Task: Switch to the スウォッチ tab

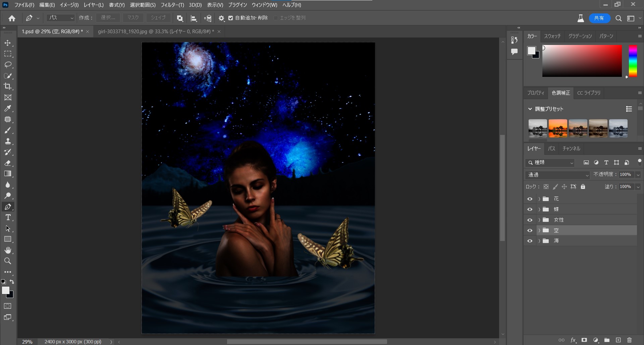Action: coord(552,36)
